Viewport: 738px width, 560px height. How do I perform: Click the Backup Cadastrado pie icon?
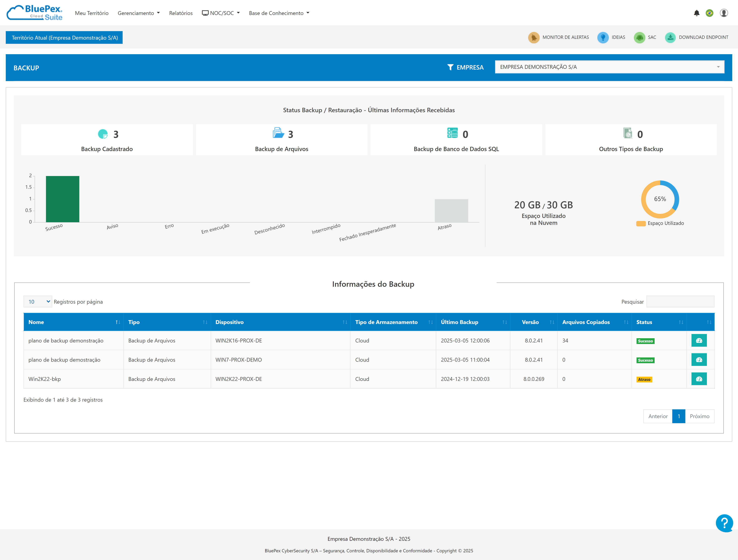[103, 134]
